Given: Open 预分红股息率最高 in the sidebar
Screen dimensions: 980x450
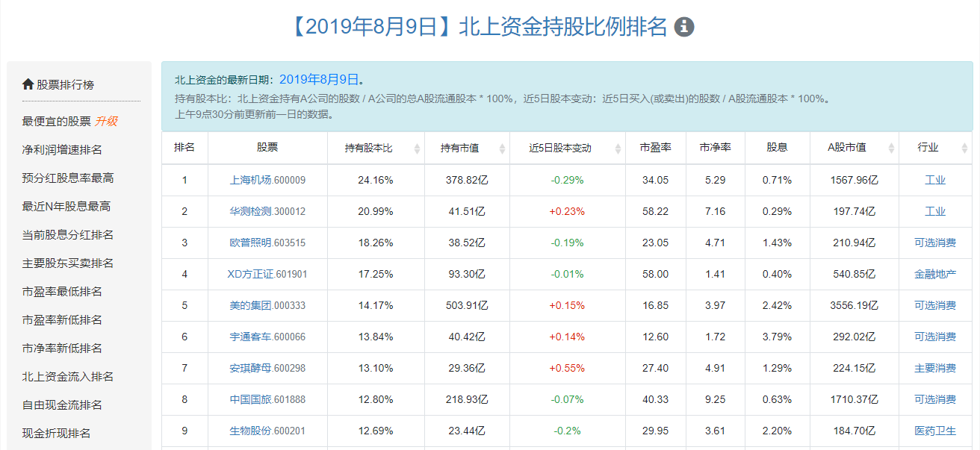Looking at the screenshot, I should (x=68, y=178).
